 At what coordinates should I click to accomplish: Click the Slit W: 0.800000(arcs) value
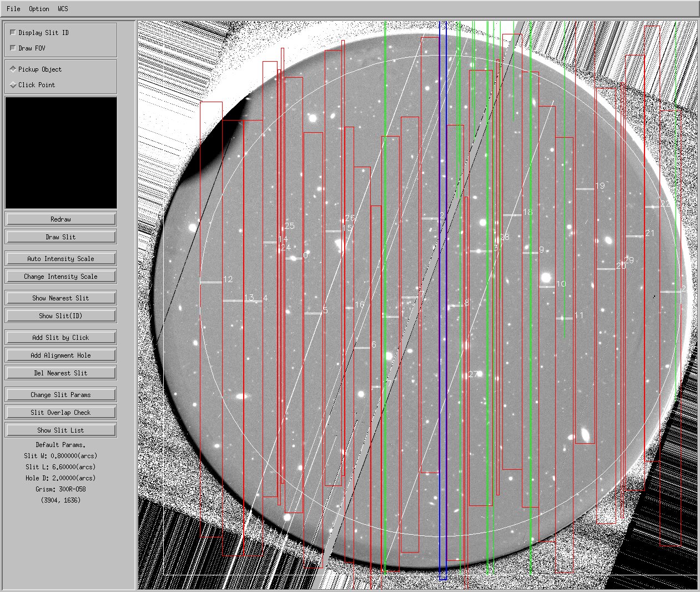[61, 456]
